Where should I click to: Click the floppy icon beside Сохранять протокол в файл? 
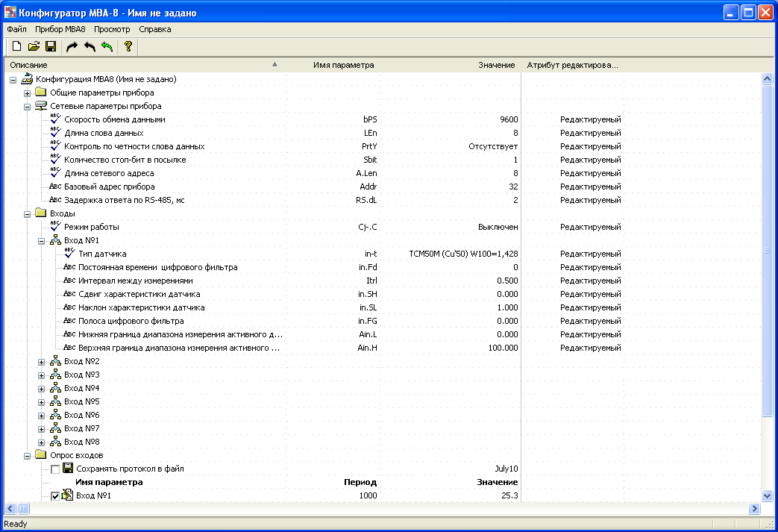(x=68, y=468)
